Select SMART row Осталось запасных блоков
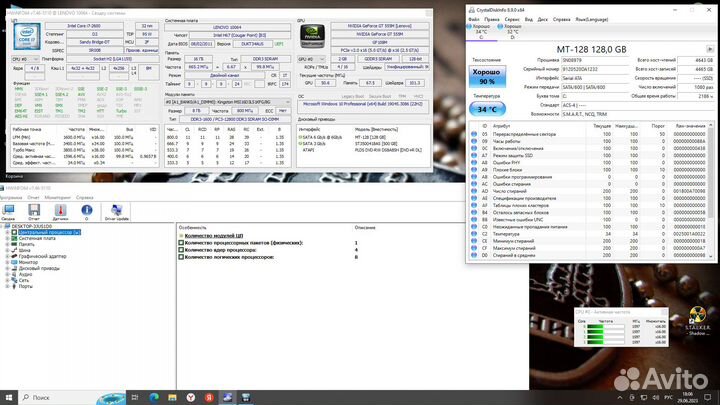The image size is (720, 405). pos(589,213)
